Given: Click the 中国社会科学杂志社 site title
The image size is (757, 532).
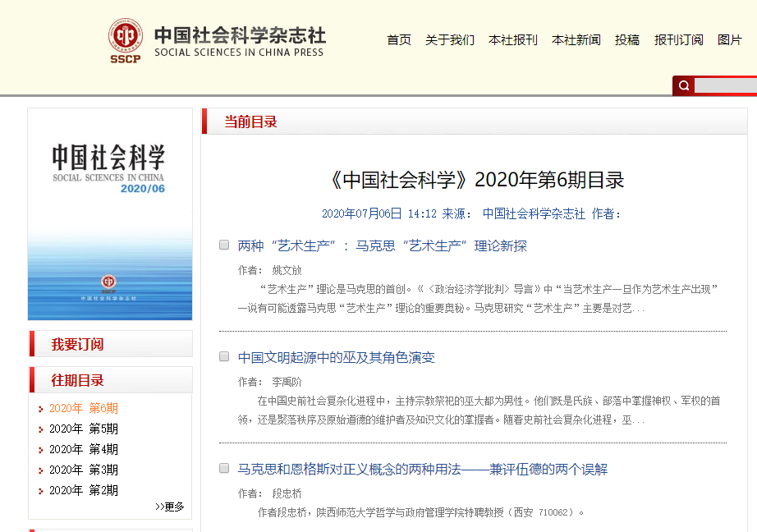Looking at the screenshot, I should 240,40.
